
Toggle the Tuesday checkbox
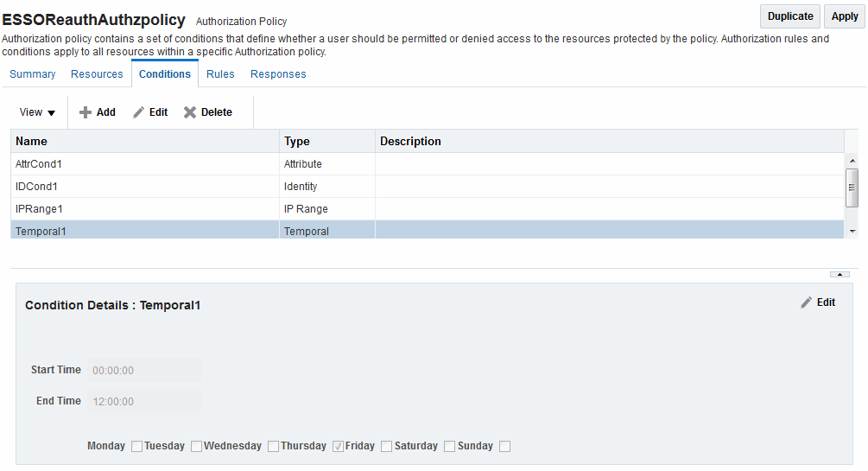(197, 447)
